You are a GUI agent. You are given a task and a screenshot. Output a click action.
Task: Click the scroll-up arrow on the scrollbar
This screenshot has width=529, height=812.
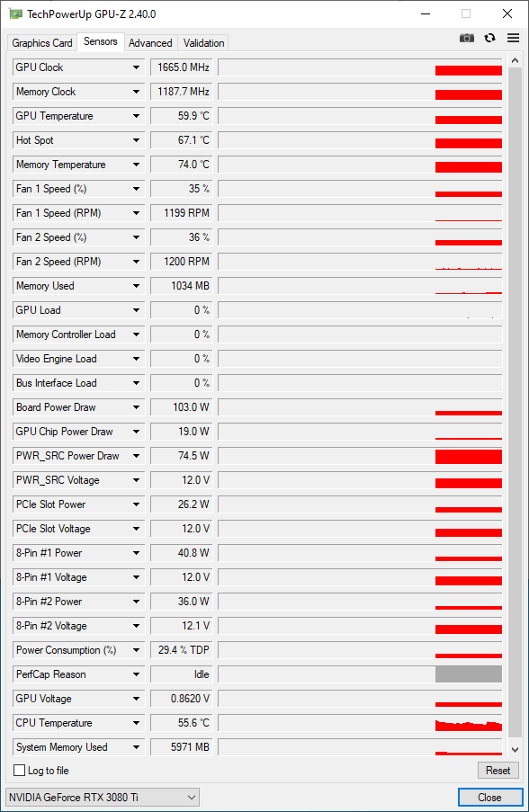pos(515,60)
